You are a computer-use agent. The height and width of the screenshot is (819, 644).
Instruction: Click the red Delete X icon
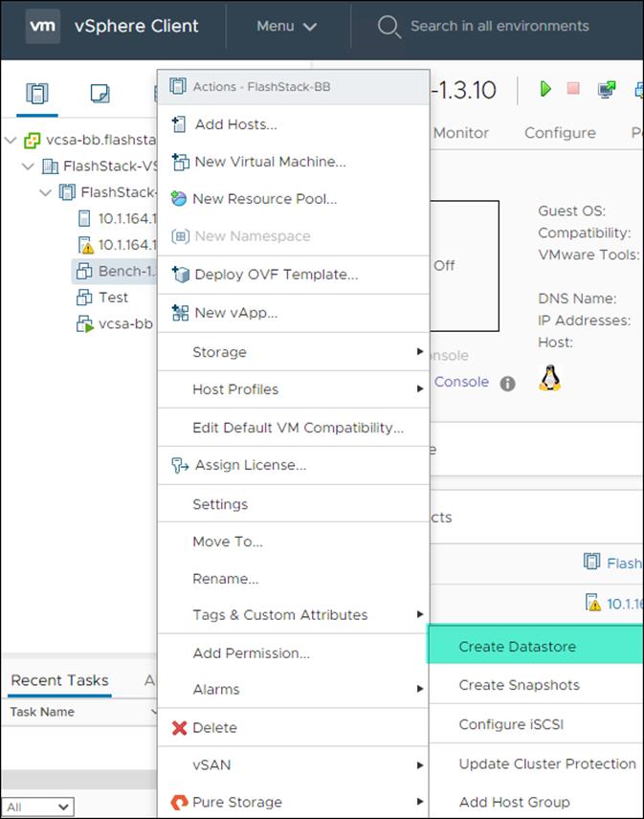tap(179, 727)
